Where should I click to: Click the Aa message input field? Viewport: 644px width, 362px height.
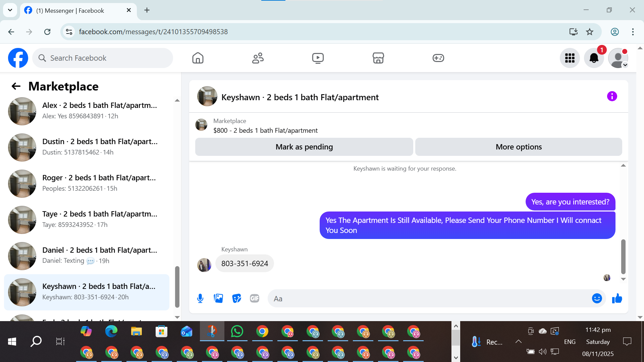tap(429, 298)
